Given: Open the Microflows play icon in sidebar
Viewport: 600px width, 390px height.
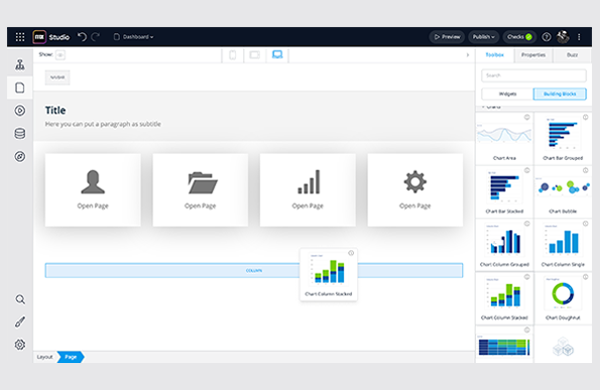Looking at the screenshot, I should 20,111.
